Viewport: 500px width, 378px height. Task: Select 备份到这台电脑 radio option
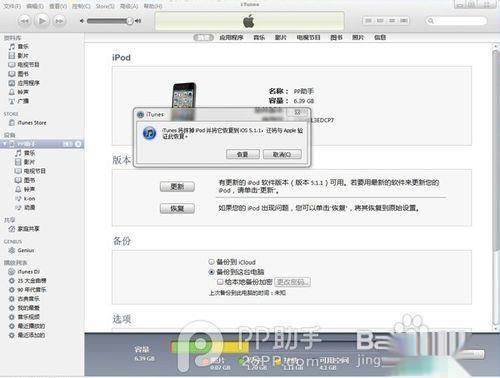[x=211, y=272]
